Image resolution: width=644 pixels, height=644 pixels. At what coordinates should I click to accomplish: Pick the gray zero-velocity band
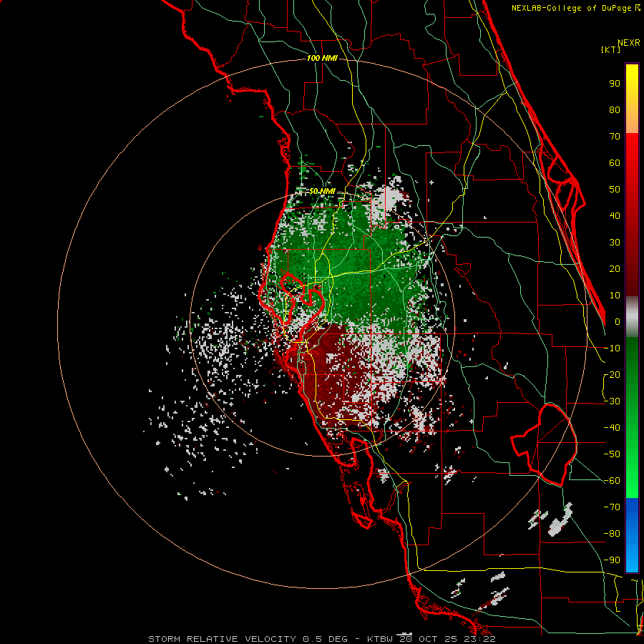[632, 317]
